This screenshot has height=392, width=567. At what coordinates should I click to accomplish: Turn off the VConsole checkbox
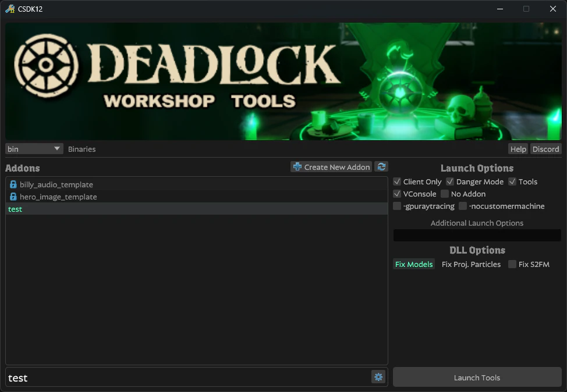[397, 194]
